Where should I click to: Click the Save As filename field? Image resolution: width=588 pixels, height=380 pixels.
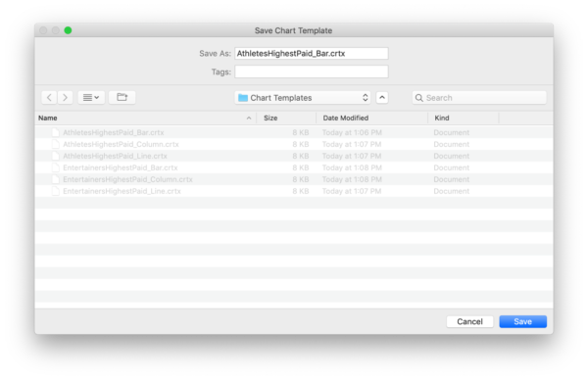coord(312,53)
